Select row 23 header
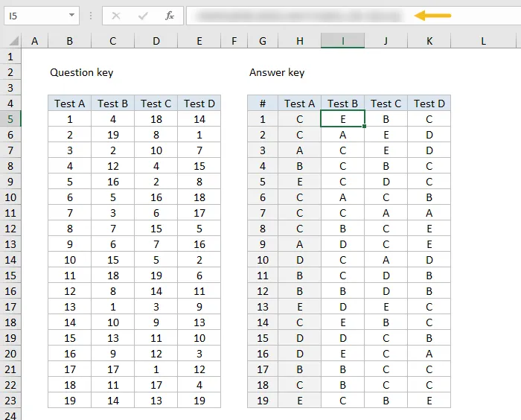 tap(10, 400)
